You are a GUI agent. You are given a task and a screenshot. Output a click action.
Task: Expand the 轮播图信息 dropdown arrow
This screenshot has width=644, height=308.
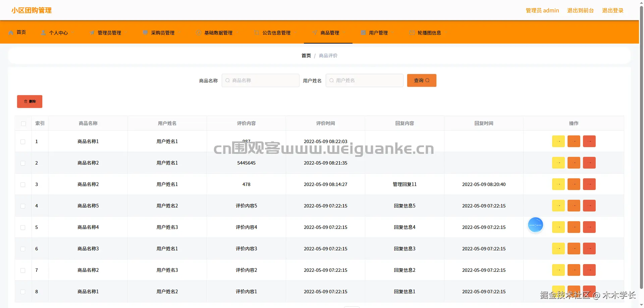446,33
